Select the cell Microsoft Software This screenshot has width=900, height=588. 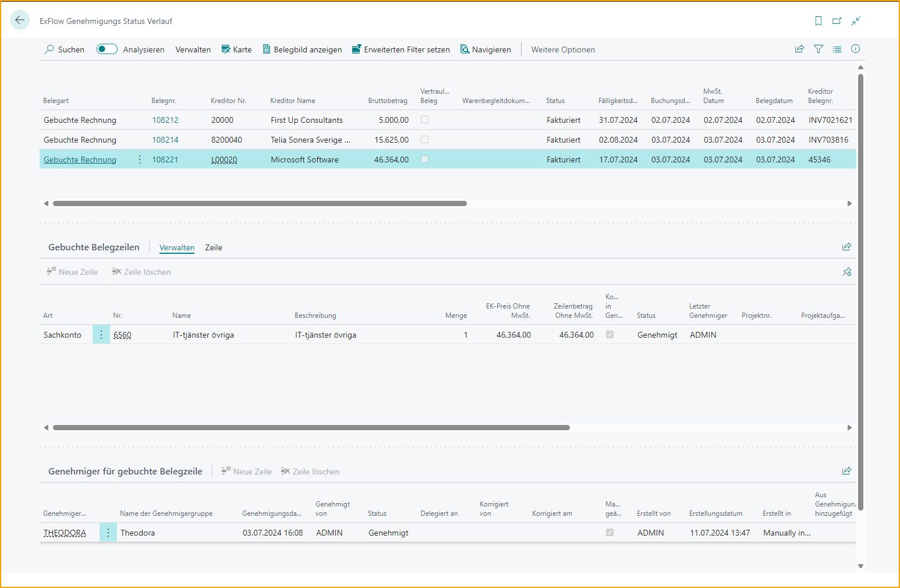(x=304, y=160)
